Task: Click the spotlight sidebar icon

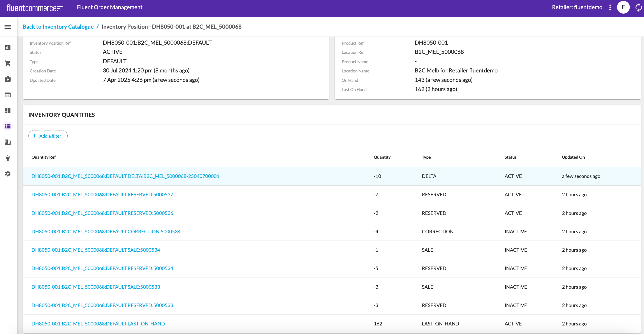Action: 8,158
